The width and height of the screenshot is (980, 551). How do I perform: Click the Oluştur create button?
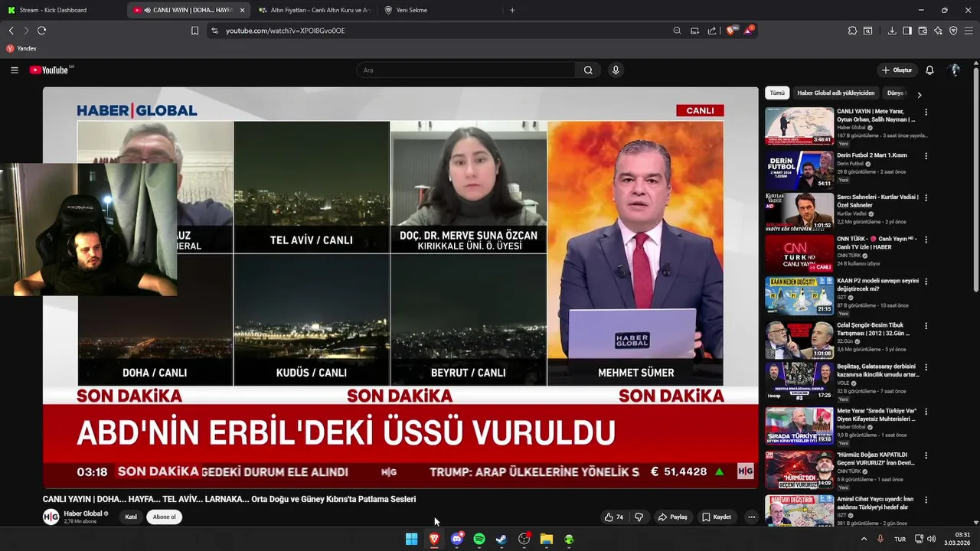(897, 70)
